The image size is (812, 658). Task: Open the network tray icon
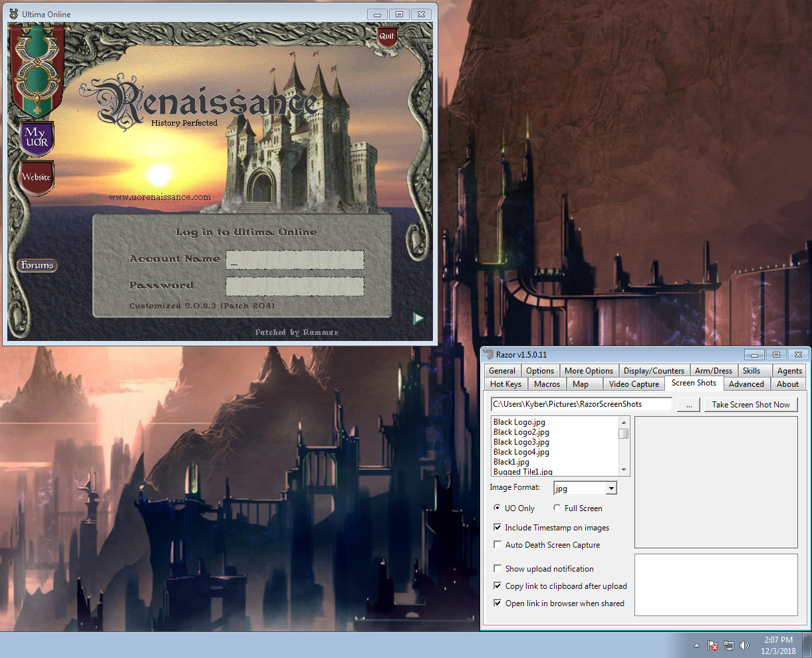point(729,645)
